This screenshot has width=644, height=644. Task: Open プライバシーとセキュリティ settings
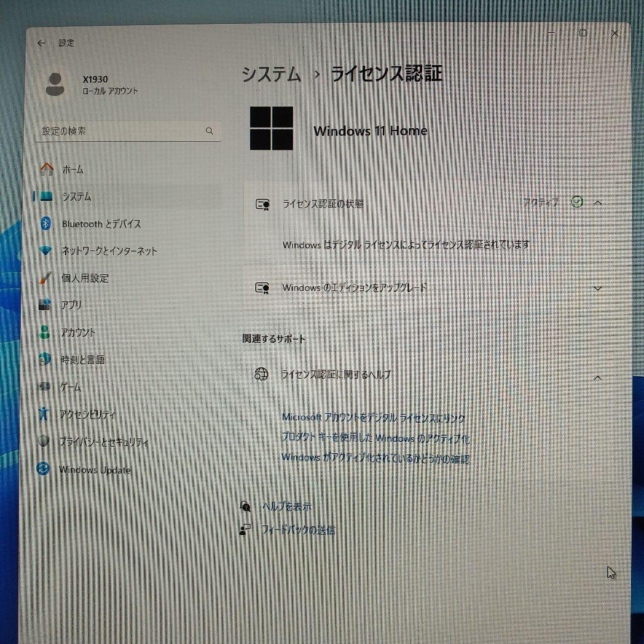(x=104, y=442)
